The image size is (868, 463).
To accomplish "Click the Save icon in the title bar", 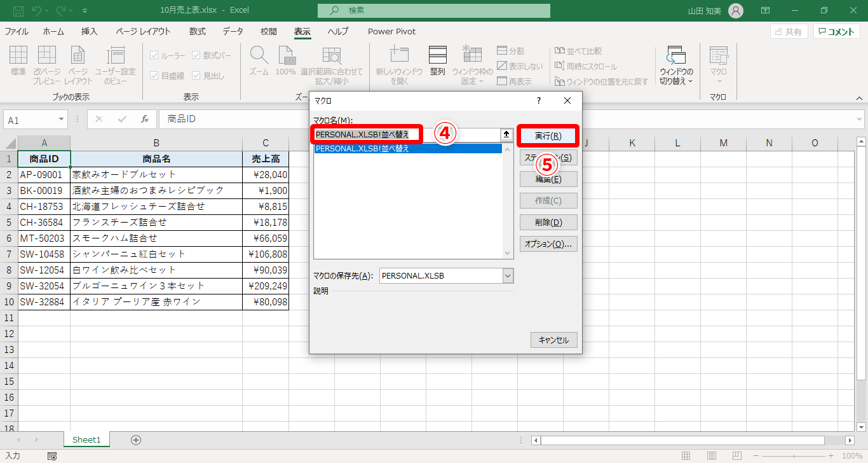I will point(18,11).
